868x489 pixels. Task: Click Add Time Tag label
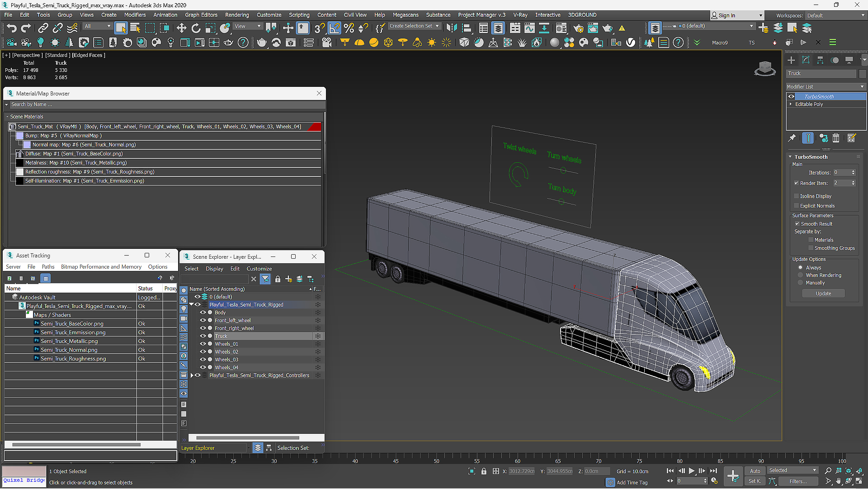click(x=632, y=483)
